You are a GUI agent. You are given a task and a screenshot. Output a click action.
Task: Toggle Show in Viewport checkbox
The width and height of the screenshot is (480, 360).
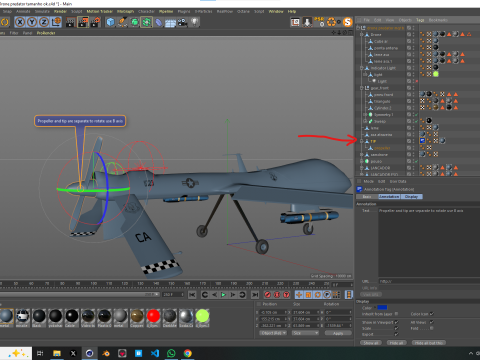pyautogui.click(x=396, y=322)
